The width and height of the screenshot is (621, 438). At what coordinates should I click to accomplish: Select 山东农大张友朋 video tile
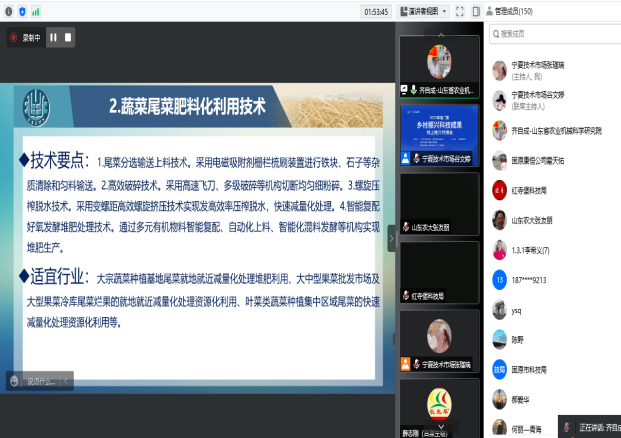(x=439, y=204)
